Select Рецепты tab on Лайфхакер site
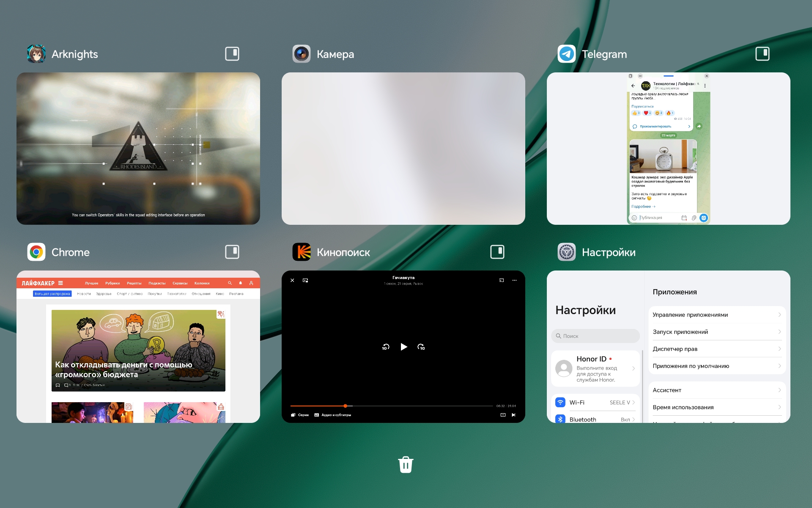The width and height of the screenshot is (812, 508). 134,283
